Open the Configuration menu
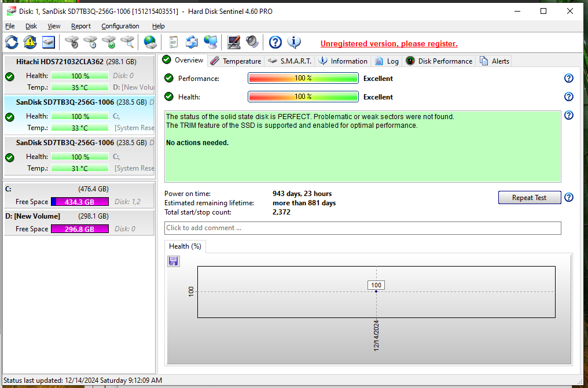Image resolution: width=588 pixels, height=388 pixels. (x=120, y=26)
